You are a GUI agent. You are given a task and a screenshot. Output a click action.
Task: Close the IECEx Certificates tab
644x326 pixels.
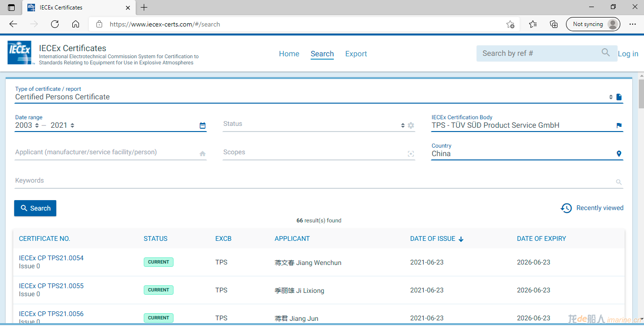point(128,8)
